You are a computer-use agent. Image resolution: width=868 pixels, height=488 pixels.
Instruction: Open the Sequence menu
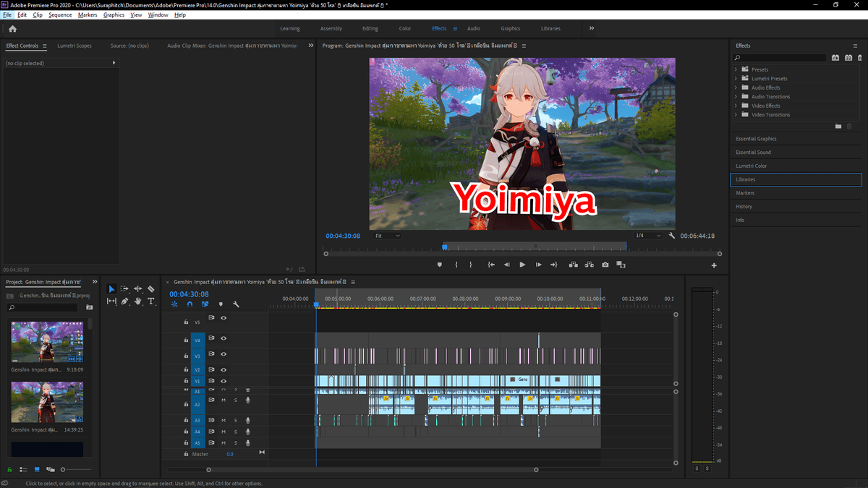[x=60, y=14]
